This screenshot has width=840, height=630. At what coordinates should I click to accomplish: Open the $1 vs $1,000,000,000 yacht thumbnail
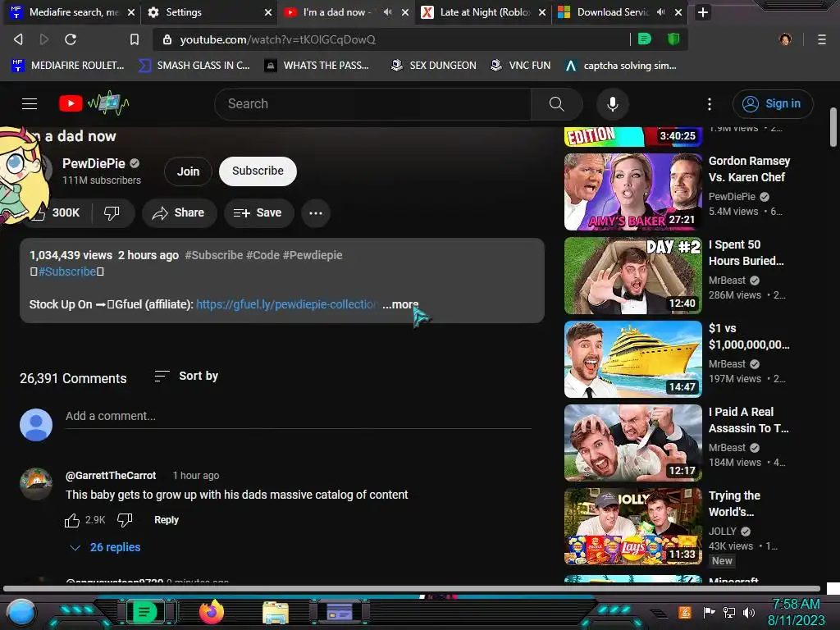[632, 359]
